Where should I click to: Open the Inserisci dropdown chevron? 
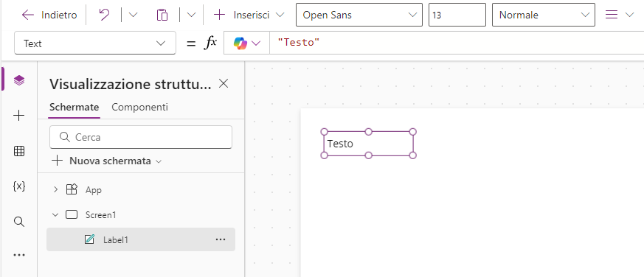280,15
